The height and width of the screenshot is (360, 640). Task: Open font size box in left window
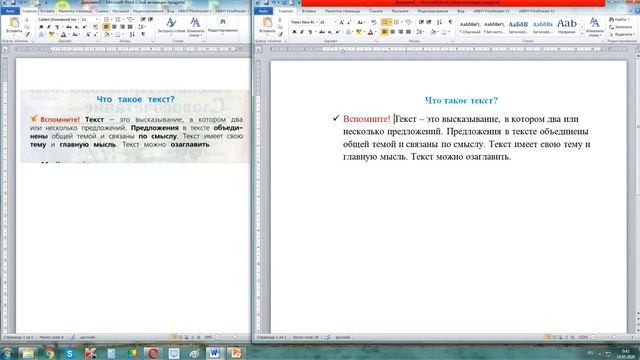pos(89,19)
